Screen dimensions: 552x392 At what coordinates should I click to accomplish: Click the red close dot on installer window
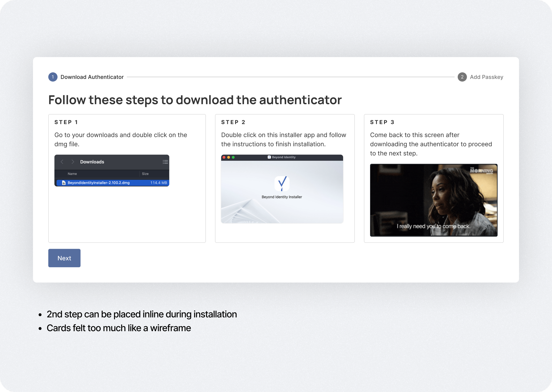point(224,157)
